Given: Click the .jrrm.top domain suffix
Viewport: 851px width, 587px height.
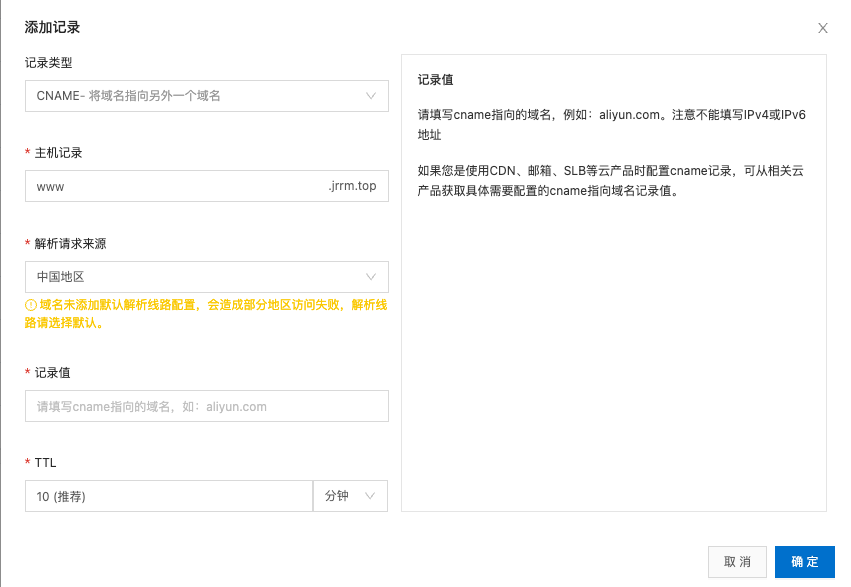Looking at the screenshot, I should (352, 186).
